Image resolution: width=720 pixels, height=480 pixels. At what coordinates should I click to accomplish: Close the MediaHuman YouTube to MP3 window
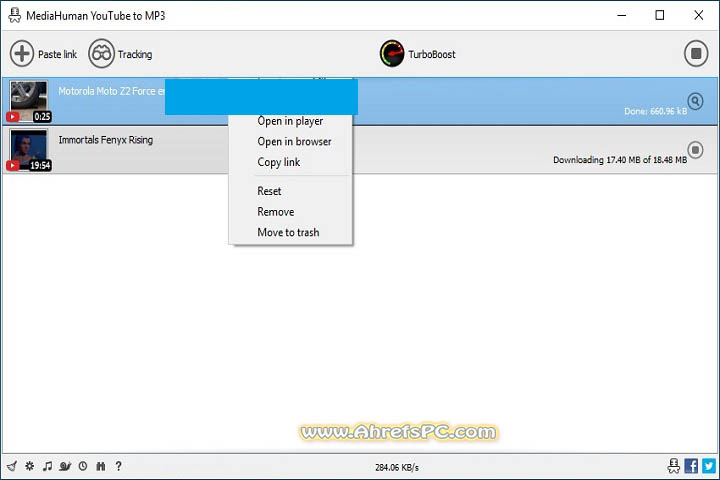click(698, 15)
